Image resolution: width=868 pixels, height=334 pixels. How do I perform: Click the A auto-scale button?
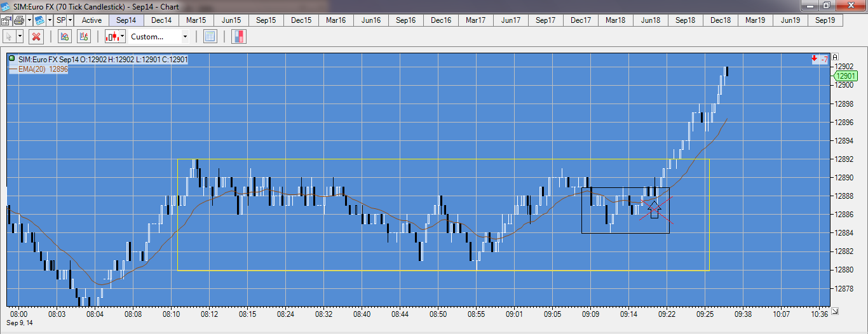(x=836, y=57)
